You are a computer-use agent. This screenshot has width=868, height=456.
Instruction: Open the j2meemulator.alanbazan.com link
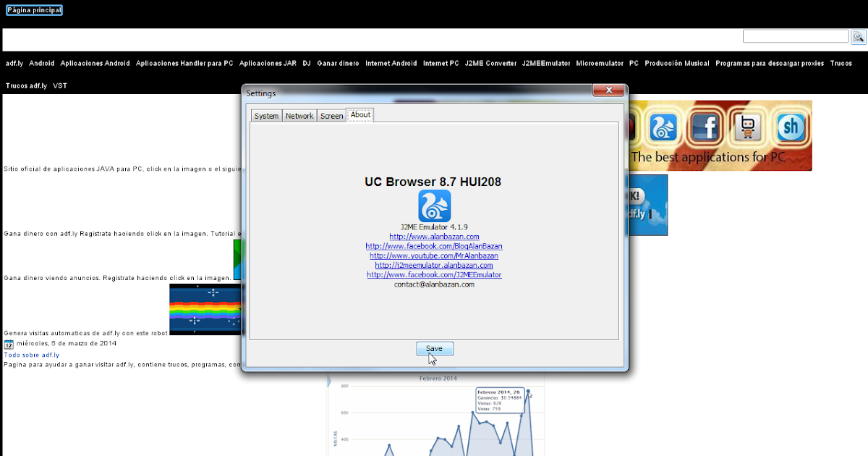click(434, 266)
